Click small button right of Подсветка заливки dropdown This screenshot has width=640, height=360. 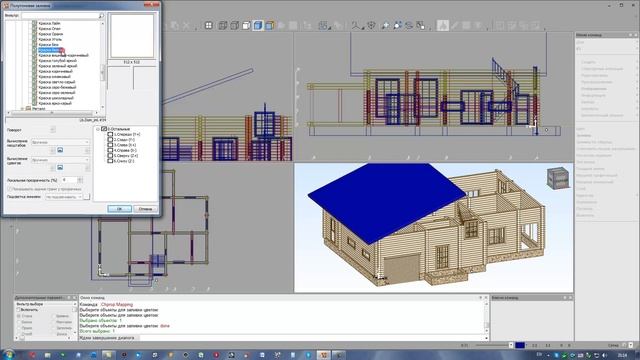[x=87, y=197]
